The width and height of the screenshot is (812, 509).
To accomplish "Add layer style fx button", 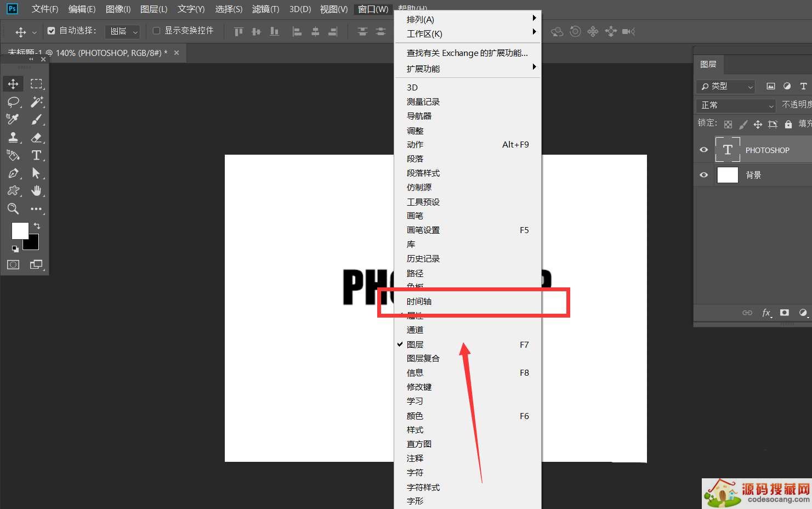I will click(x=766, y=313).
